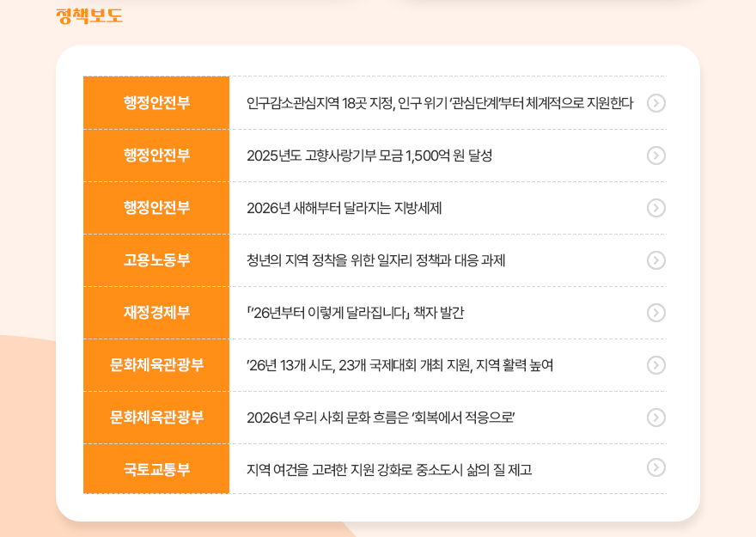Image resolution: width=756 pixels, height=537 pixels.
Task: Open arrow for 2026년 달라지는 지방세제 item
Action: pyautogui.click(x=655, y=208)
